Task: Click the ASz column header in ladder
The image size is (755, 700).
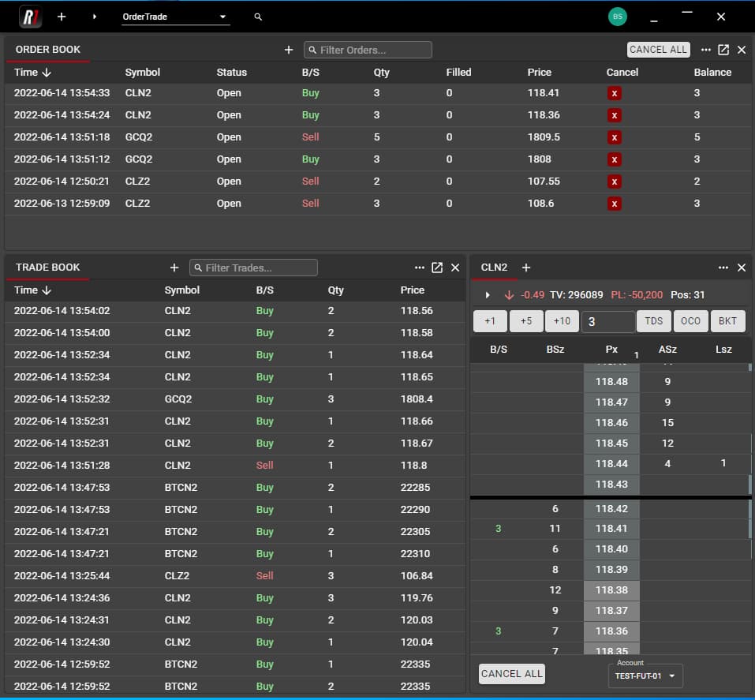Action: (667, 350)
